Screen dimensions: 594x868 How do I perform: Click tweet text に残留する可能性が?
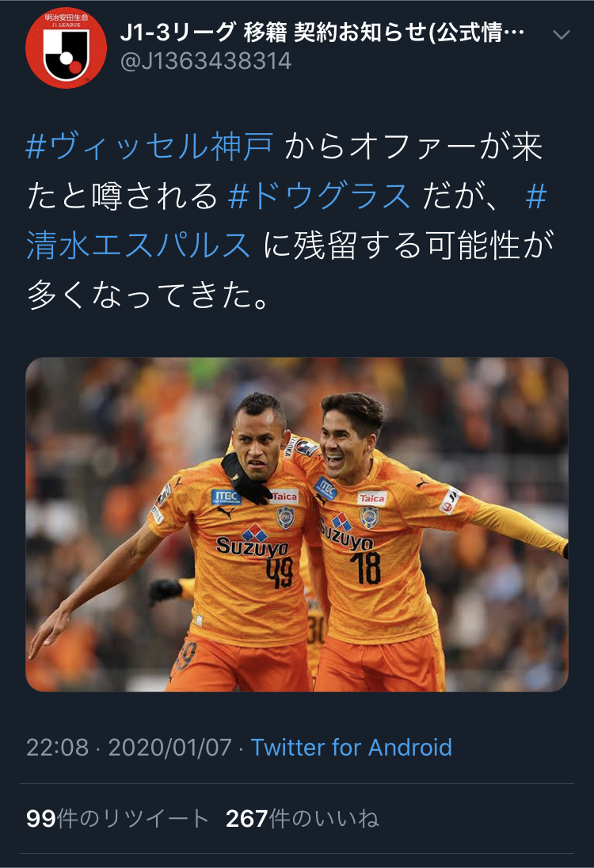tap(409, 246)
